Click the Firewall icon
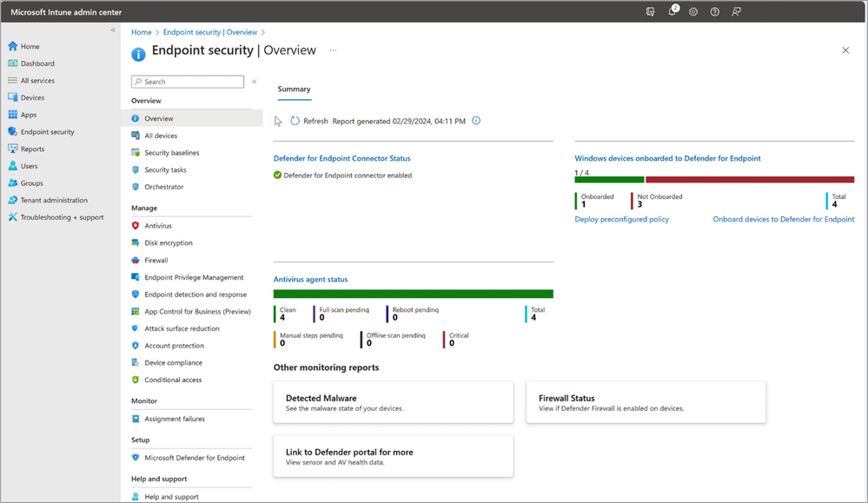Image resolution: width=868 pixels, height=503 pixels. [136, 260]
